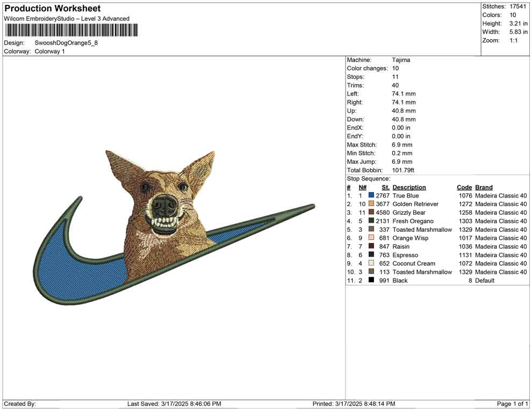Select the Brand column header
Screen dimensions: 532x409
point(484,187)
